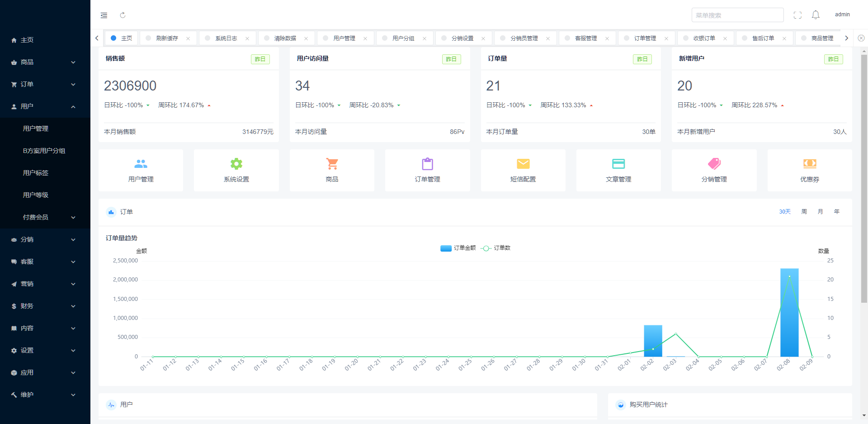The width and height of the screenshot is (868, 424).
Task: Open 用户标签 in the sidebar
Action: (45, 173)
